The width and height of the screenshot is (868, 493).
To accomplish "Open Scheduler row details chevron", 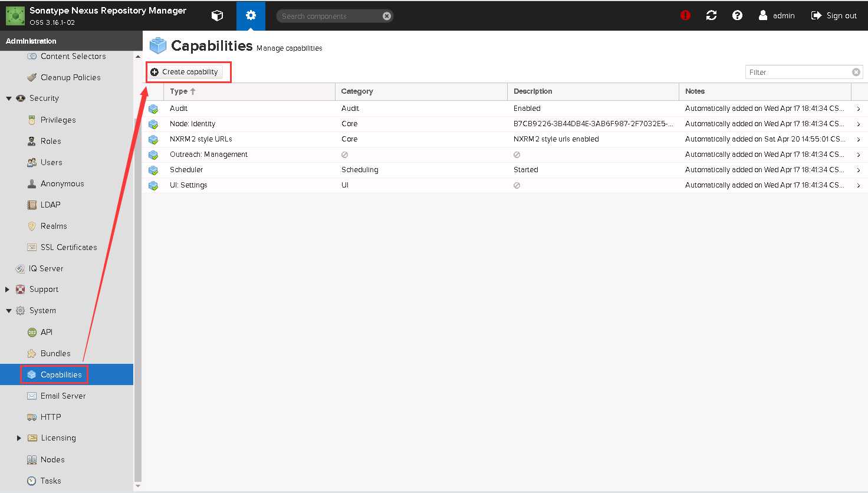I will coord(858,170).
